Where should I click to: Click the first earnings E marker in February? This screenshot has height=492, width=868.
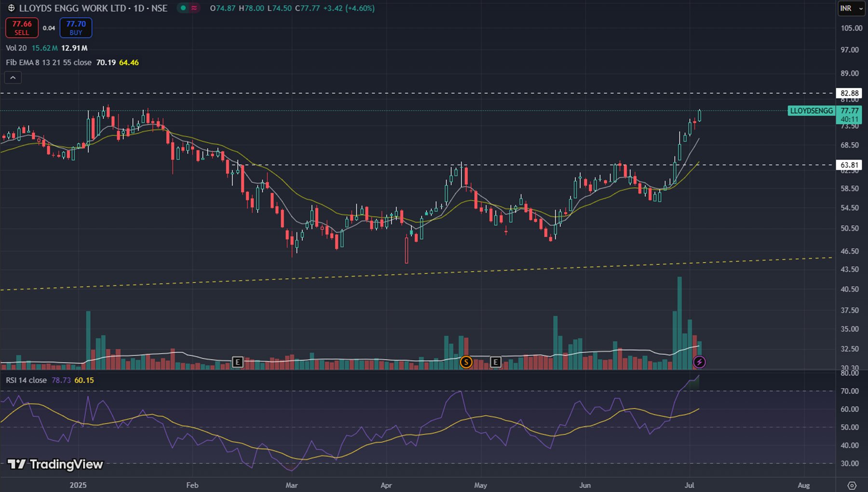coord(237,362)
